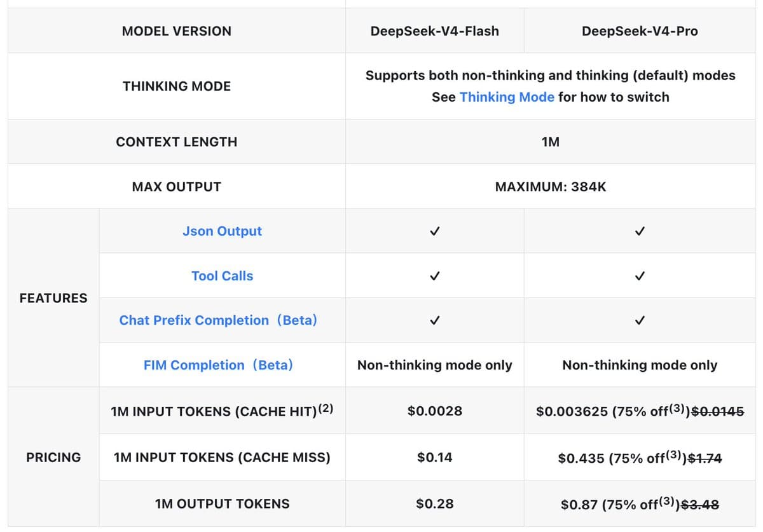Screen dimensions: 763x532
Task: Click Json Output checkmark for DeepSeek-V4-Pro
Action: [640, 231]
